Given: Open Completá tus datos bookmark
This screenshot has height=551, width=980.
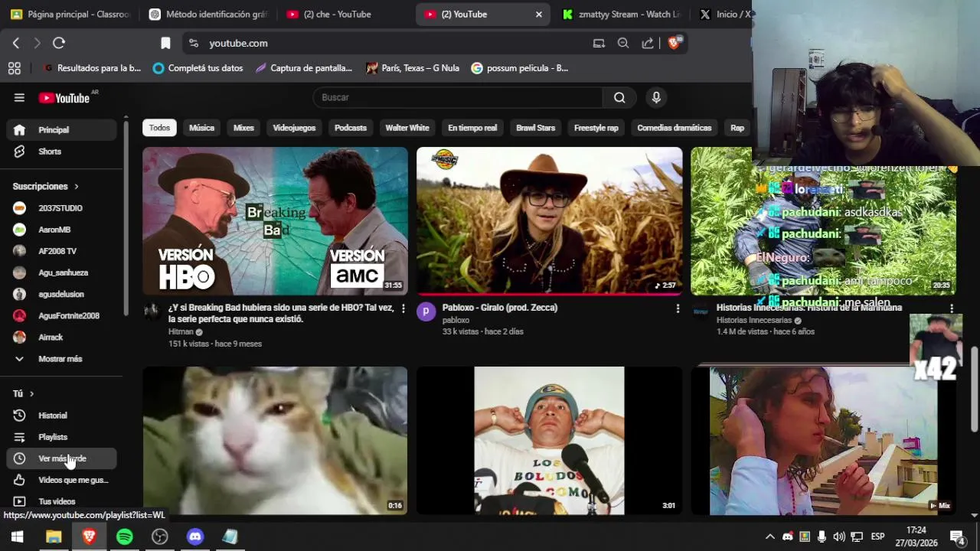Looking at the screenshot, I should [x=198, y=68].
